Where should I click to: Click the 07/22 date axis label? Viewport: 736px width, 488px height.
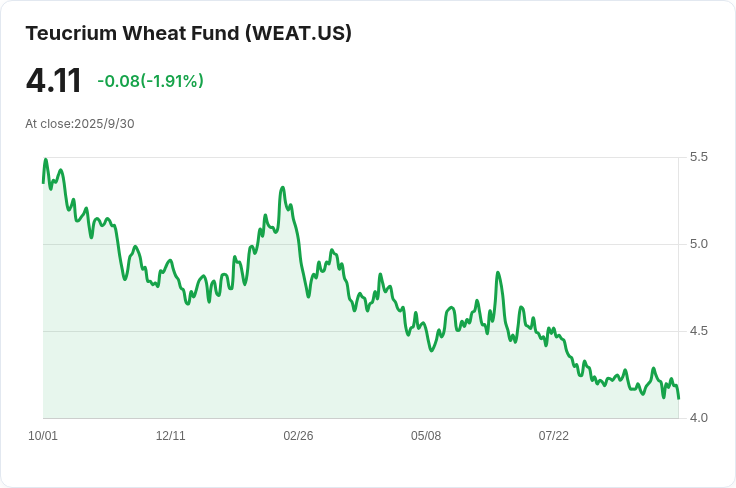pyautogui.click(x=553, y=435)
